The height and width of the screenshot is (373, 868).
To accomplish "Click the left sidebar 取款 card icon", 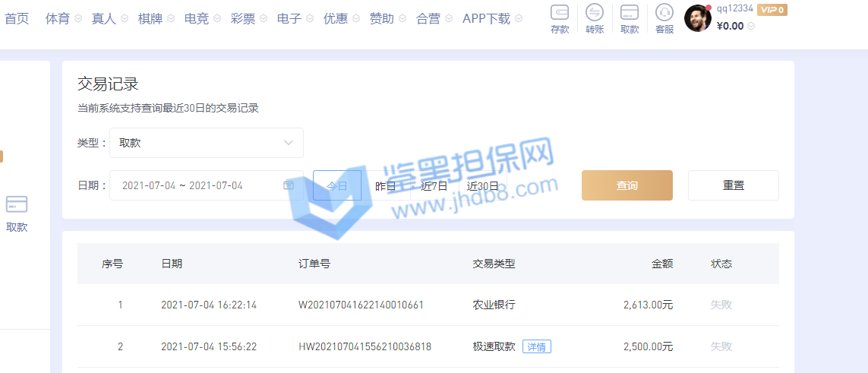I will 17,204.
